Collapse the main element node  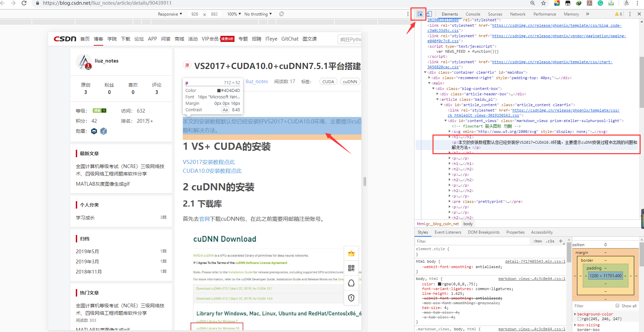[x=429, y=83]
